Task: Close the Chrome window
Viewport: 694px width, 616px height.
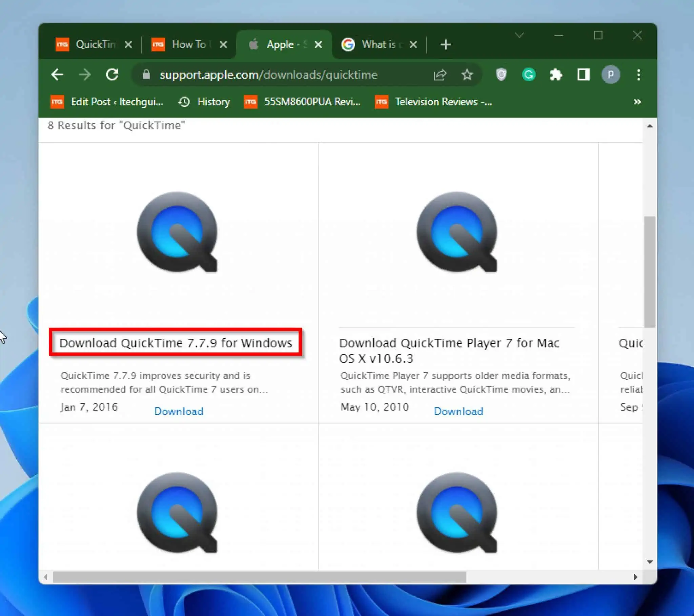Action: (637, 35)
